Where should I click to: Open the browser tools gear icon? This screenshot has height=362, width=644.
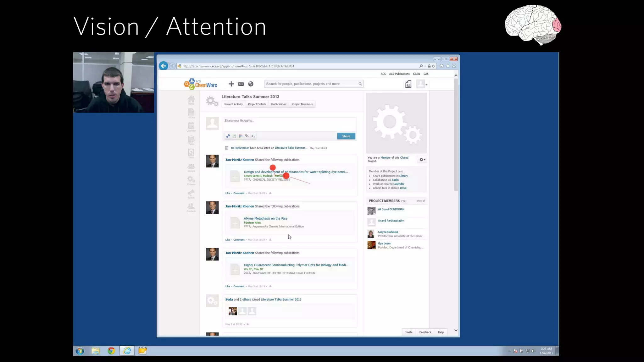(454, 66)
